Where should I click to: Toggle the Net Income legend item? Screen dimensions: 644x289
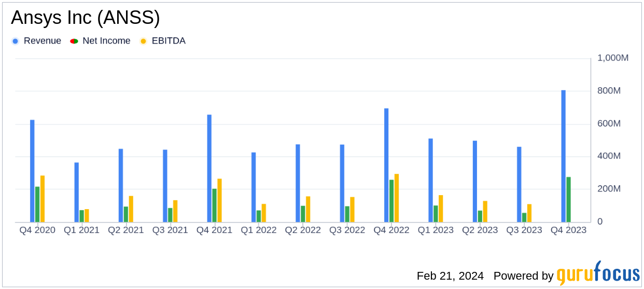pyautogui.click(x=100, y=41)
